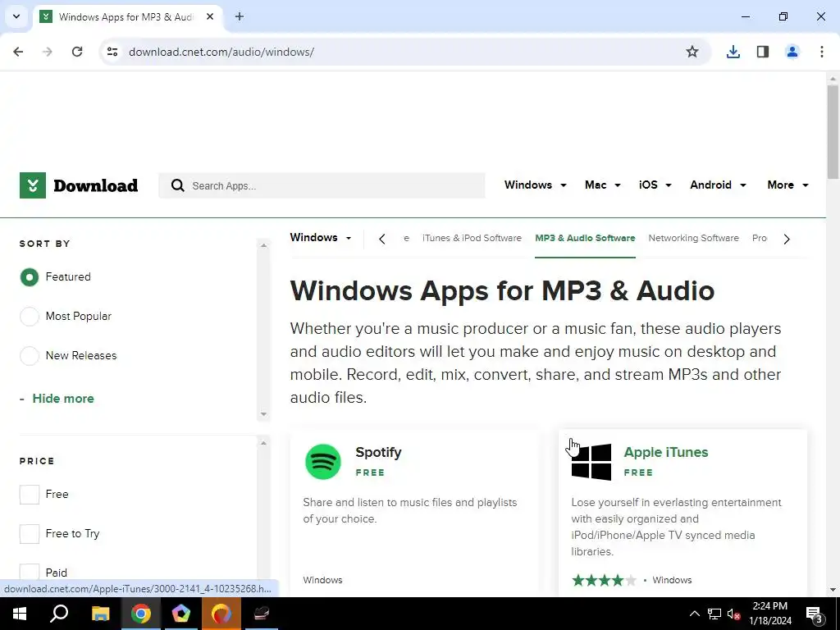Check the Free price filter
This screenshot has width=840, height=630.
click(x=30, y=495)
